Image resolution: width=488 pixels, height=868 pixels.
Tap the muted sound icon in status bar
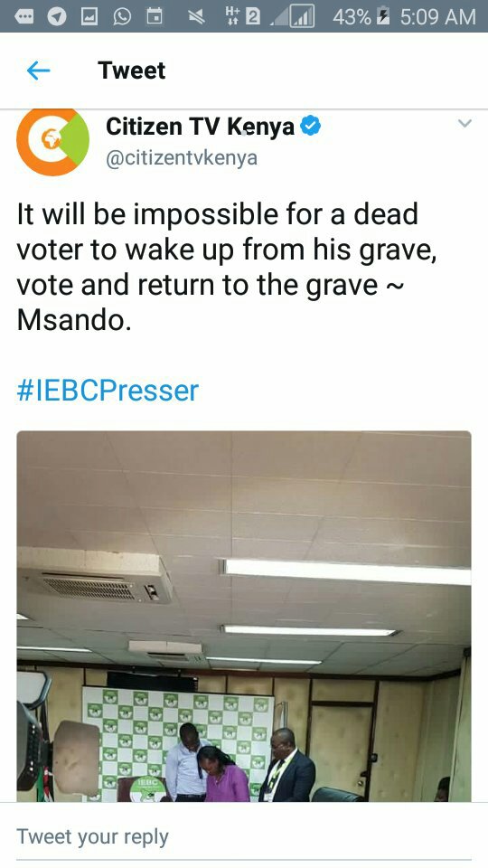(196, 17)
